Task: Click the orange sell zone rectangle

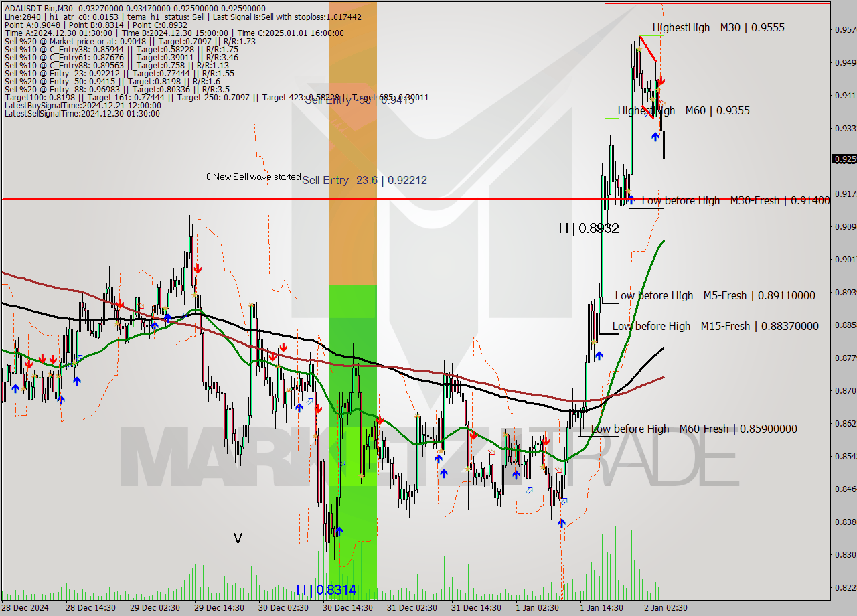Action: (x=352, y=144)
